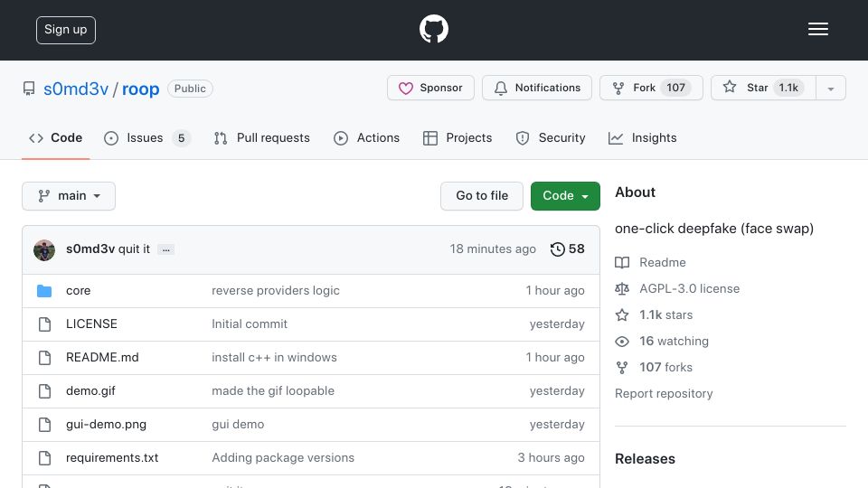Screen dimensions: 868x488
Task: Open the Readme link in About
Action: point(650,262)
